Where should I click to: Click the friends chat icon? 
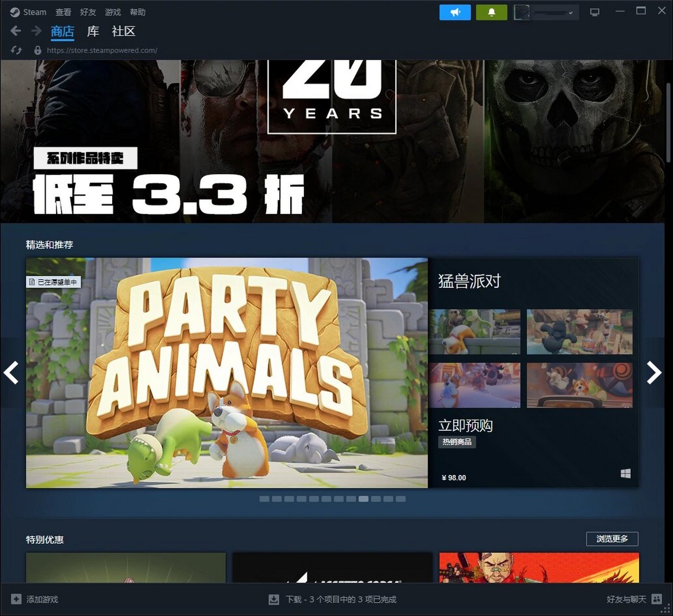click(x=657, y=599)
